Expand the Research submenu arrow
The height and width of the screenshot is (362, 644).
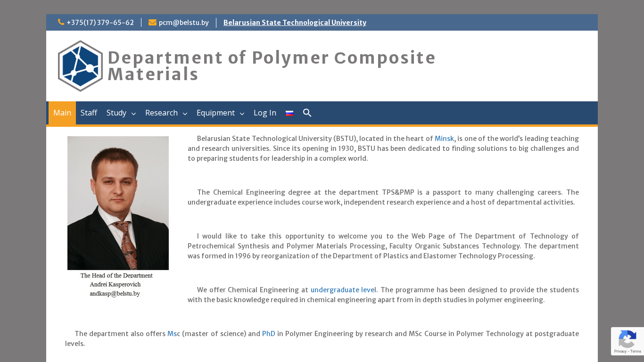185,114
